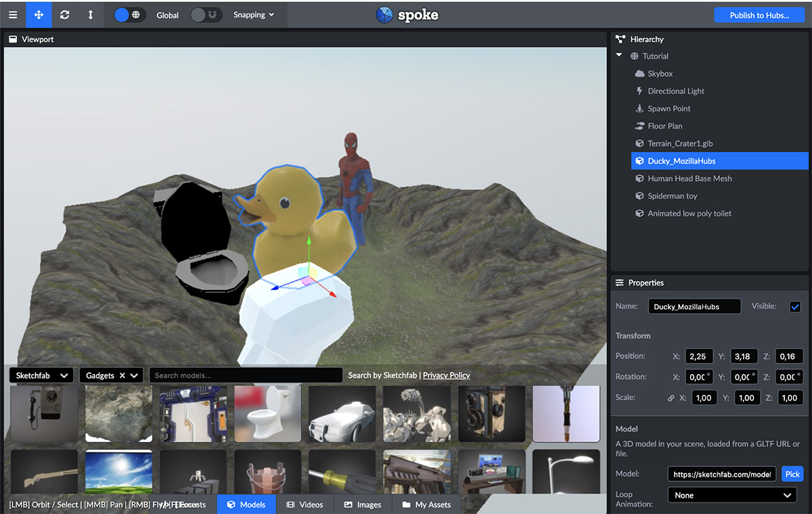This screenshot has width=812, height=514.
Task: Click the Hierarchy panel header icon
Action: pos(620,39)
